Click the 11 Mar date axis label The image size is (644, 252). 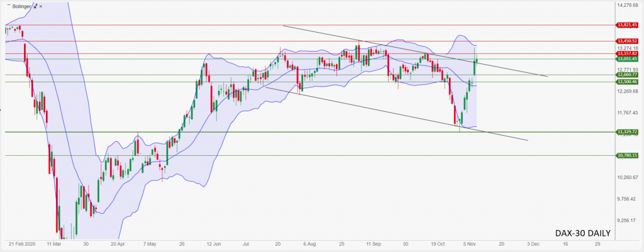55,243
